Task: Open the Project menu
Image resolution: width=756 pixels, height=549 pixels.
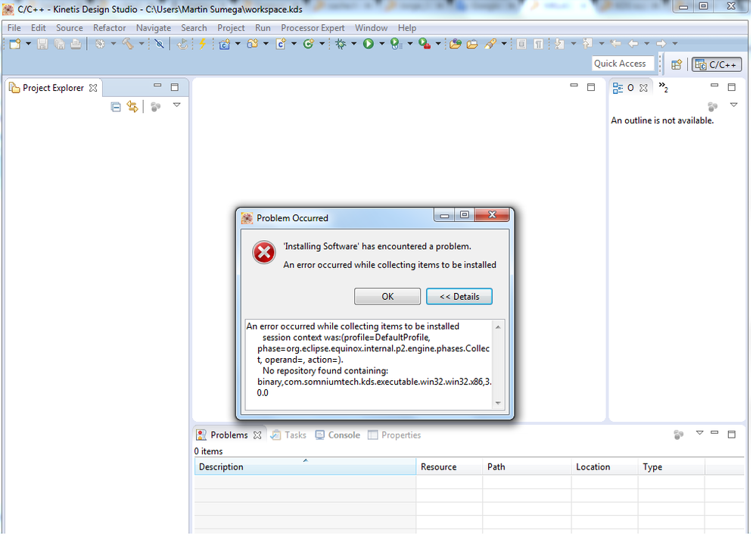Action: click(231, 28)
